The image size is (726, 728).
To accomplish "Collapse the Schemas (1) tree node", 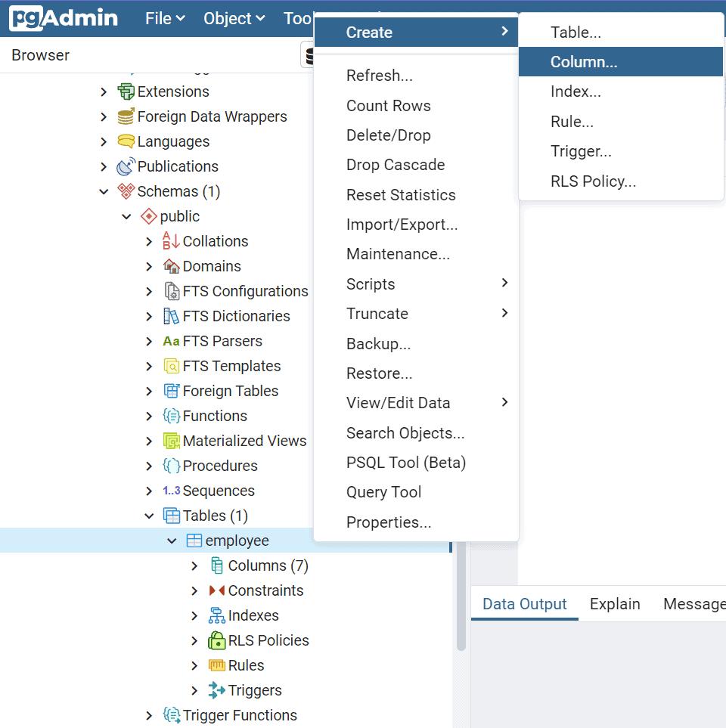I will coord(104,191).
